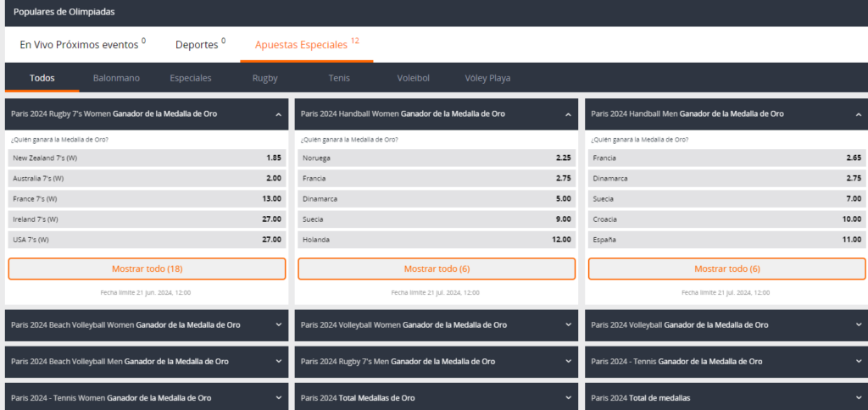Choose Dinamarca at 2.75 in Handball Men
Screen dimensions: 868x410
pos(726,179)
